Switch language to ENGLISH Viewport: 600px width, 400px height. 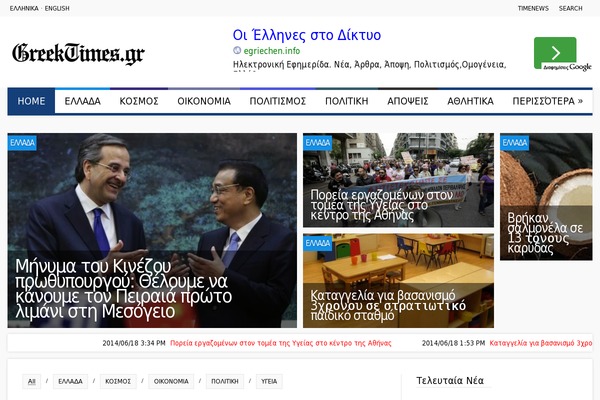click(x=57, y=8)
